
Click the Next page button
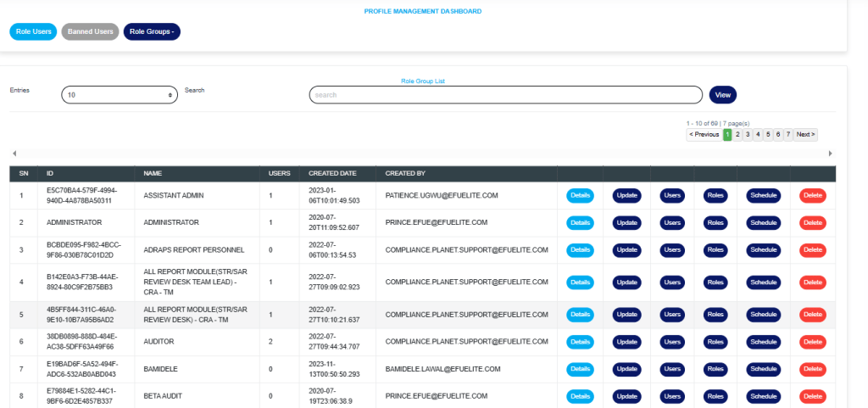click(x=805, y=135)
